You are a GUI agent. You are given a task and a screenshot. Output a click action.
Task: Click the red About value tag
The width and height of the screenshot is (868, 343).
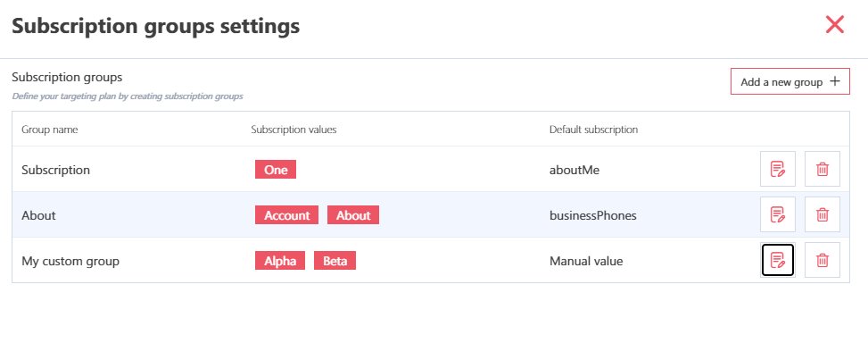pos(353,215)
